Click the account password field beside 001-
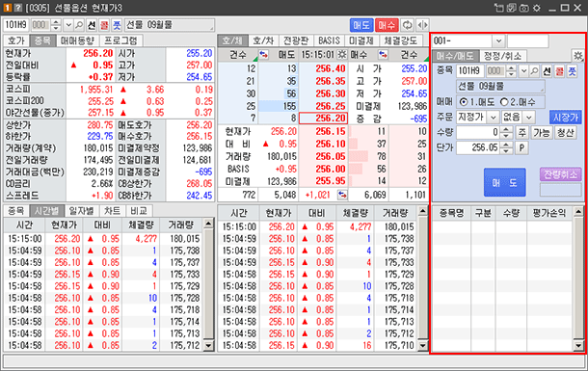 [x=528, y=40]
